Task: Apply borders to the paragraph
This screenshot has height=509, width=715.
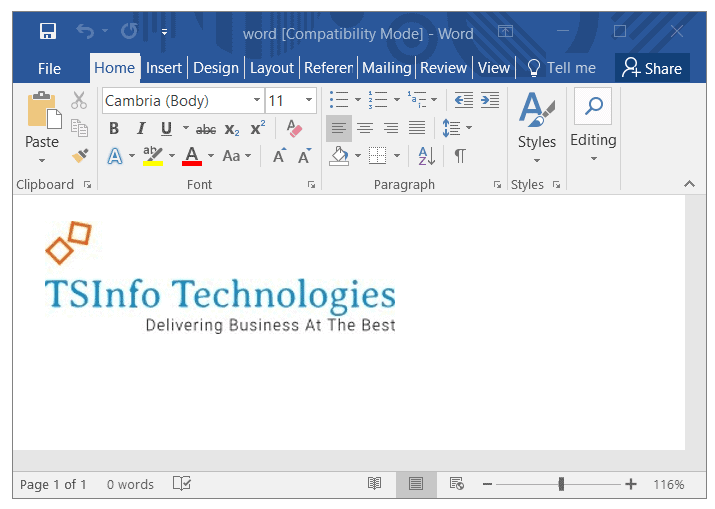Action: (378, 156)
